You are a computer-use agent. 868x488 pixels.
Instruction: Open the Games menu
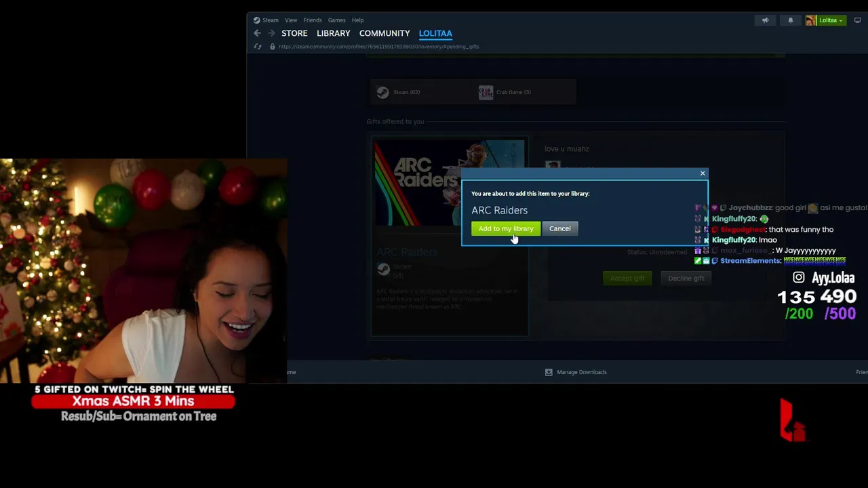tap(336, 20)
